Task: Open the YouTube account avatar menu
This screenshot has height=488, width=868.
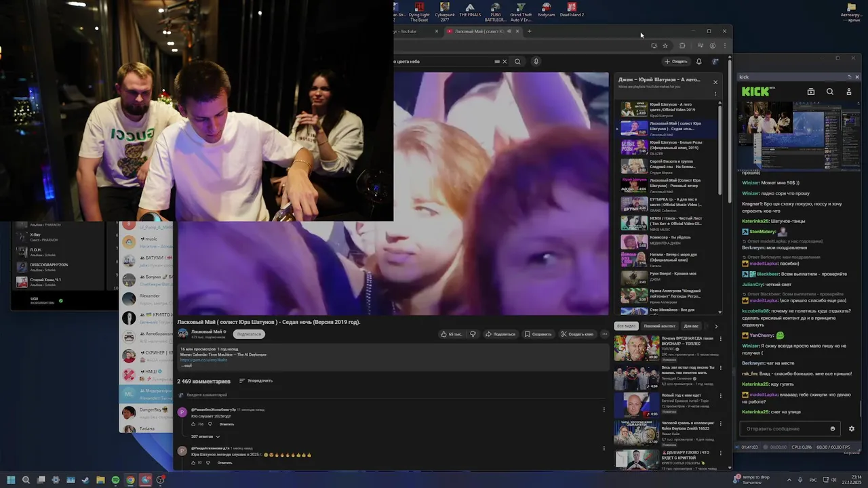Action: [x=715, y=62]
